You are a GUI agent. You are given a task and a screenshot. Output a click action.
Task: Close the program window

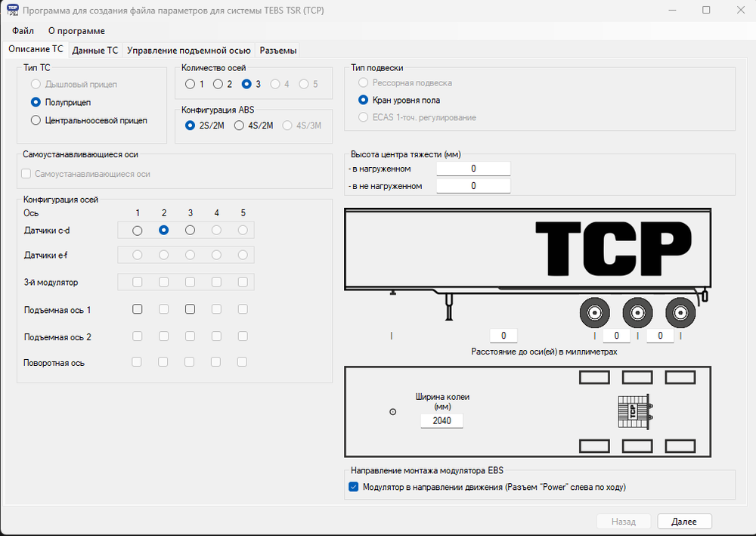pos(741,10)
